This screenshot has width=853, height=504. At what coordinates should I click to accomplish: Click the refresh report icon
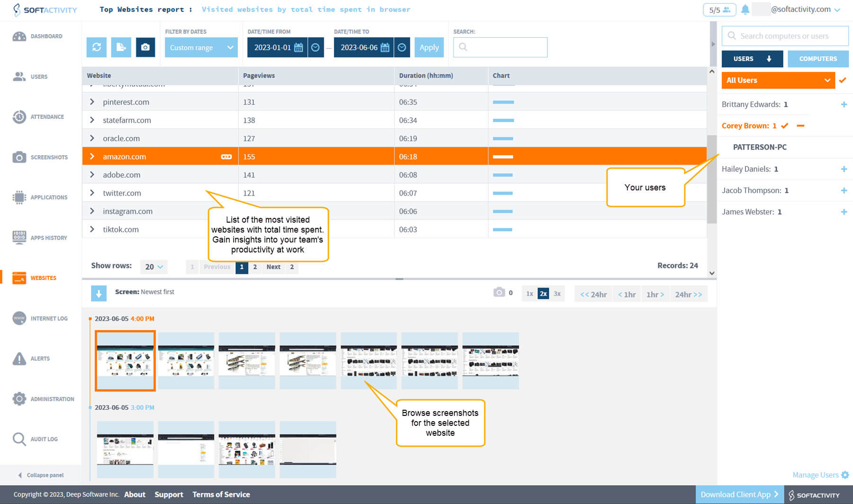(x=97, y=47)
